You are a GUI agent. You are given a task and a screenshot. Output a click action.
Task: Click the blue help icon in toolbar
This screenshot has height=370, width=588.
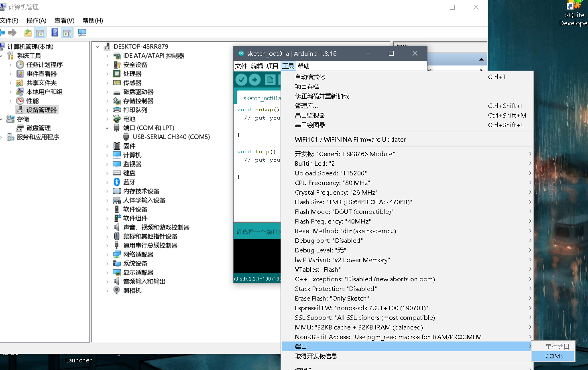click(55, 33)
